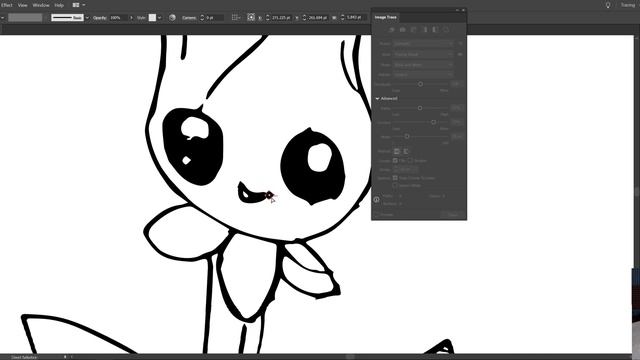Click the selected anchor point on the mouth

click(269, 195)
